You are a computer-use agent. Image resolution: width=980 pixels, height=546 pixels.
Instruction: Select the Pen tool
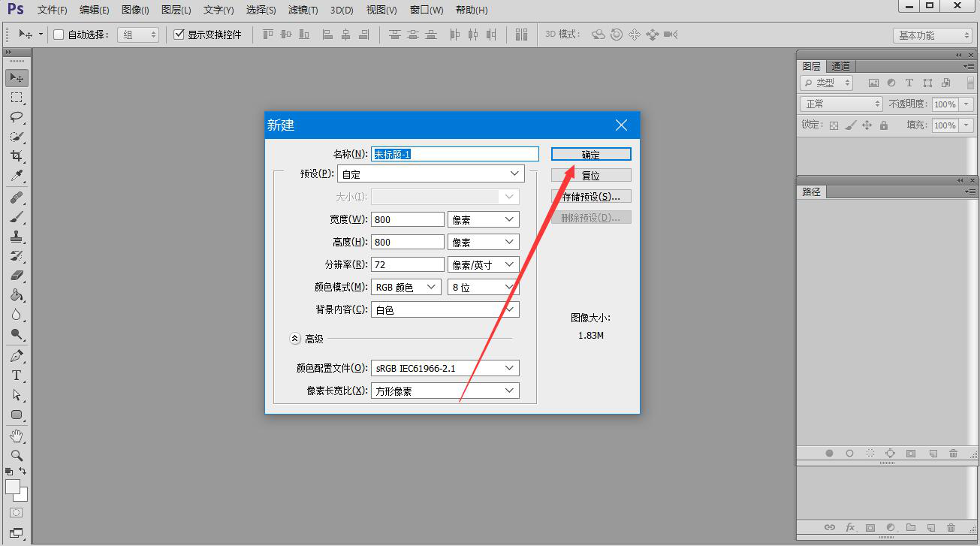[x=17, y=356]
